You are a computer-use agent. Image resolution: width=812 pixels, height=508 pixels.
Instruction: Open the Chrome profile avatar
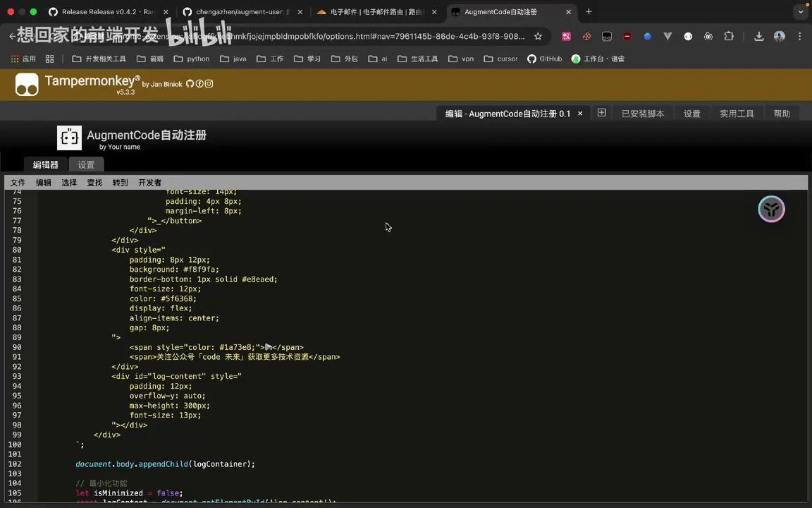click(x=779, y=36)
